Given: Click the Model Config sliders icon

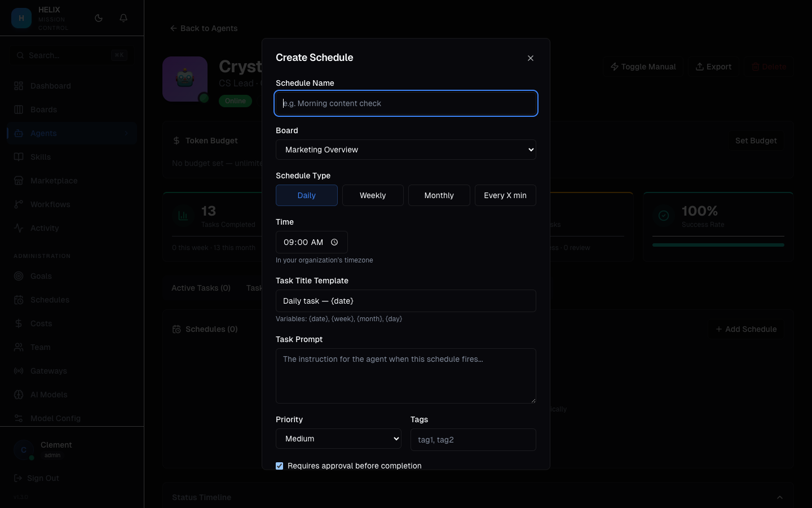Looking at the screenshot, I should click(x=19, y=418).
